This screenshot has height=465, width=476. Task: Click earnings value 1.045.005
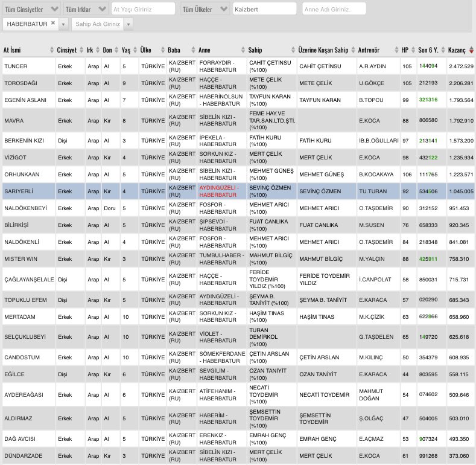click(461, 191)
